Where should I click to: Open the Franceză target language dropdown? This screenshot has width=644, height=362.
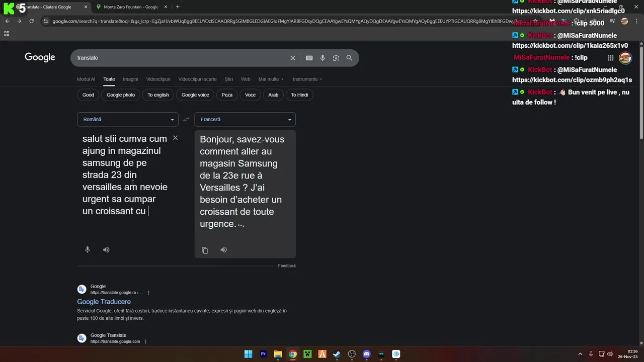point(245,119)
